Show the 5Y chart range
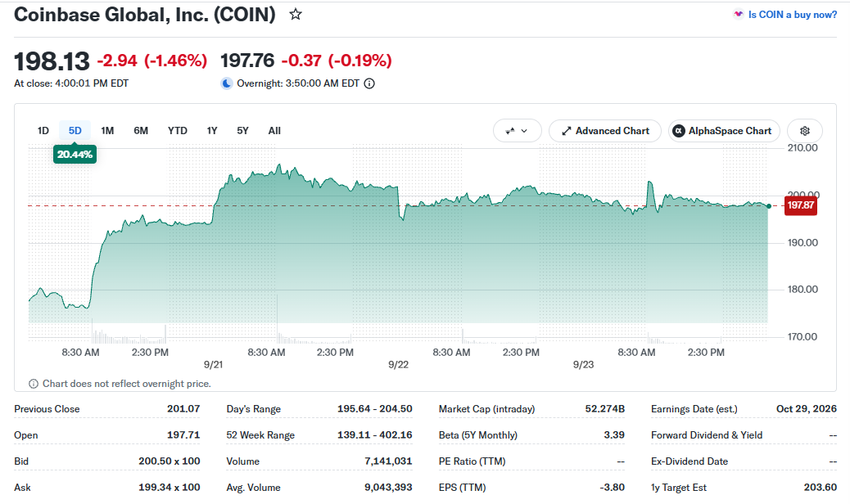850x504 pixels. [x=243, y=130]
